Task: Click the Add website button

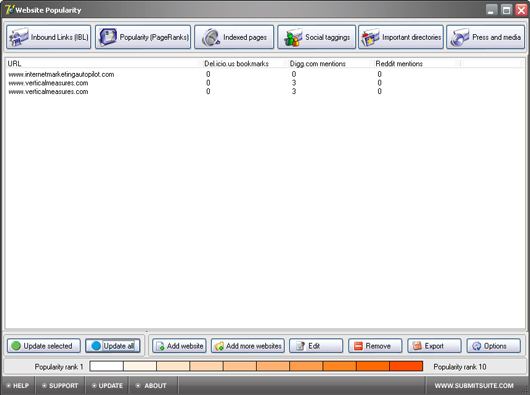Action: 179,346
